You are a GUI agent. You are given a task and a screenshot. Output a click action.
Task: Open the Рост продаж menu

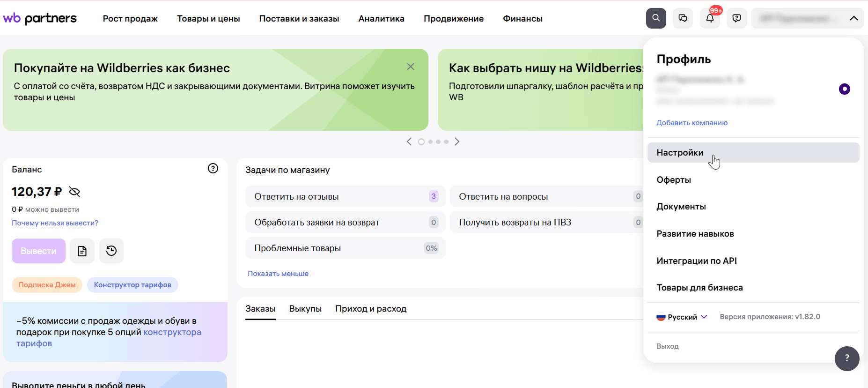(x=130, y=19)
